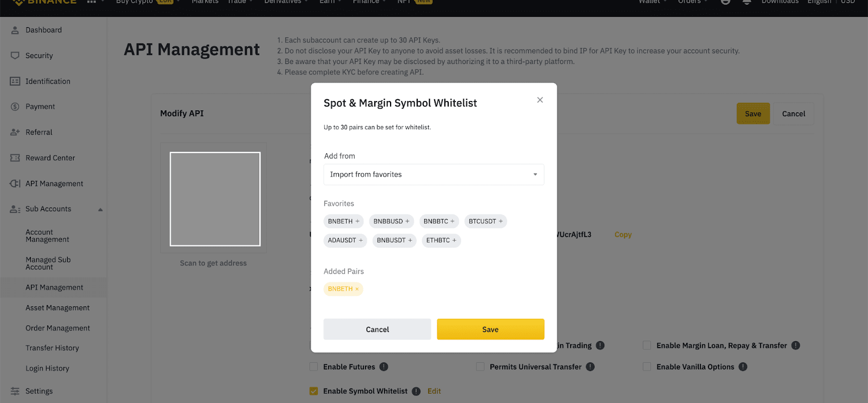Add BTCUSDT pair to whitelist
This screenshot has width=868, height=403.
click(486, 222)
